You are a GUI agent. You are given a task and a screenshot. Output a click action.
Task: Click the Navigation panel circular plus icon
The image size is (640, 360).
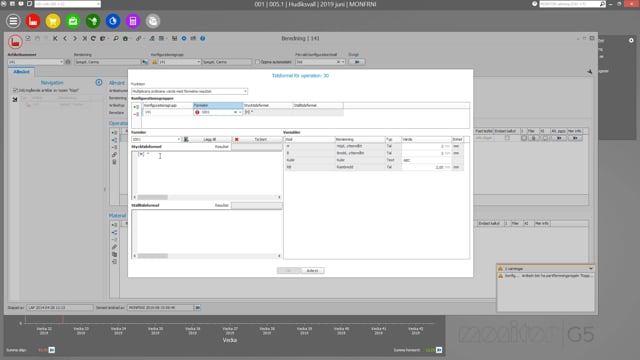99,82
